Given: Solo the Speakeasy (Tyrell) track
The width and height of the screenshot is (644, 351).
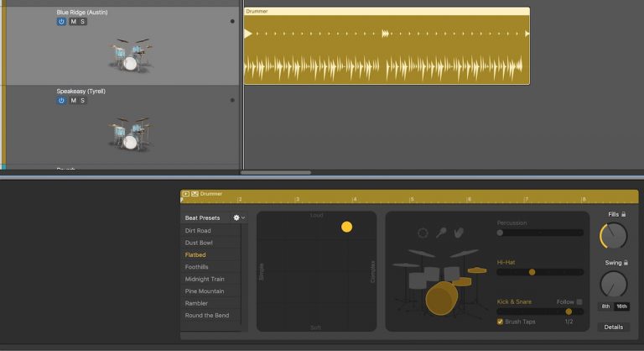Looking at the screenshot, I should tap(82, 101).
